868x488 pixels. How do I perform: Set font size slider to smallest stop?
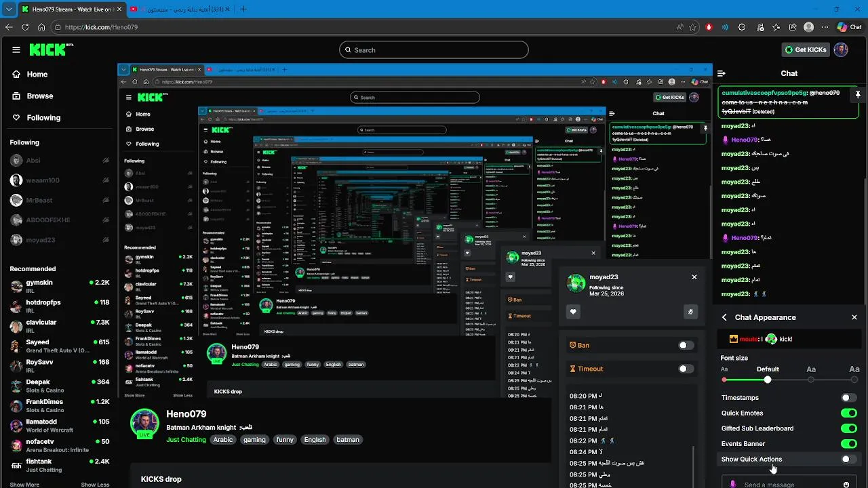(724, 380)
